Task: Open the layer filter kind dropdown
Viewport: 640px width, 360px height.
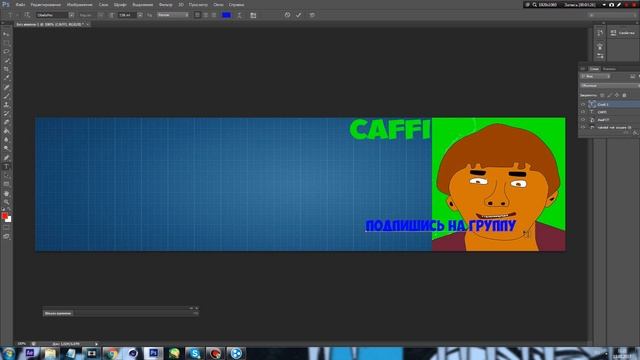Action: coord(595,76)
